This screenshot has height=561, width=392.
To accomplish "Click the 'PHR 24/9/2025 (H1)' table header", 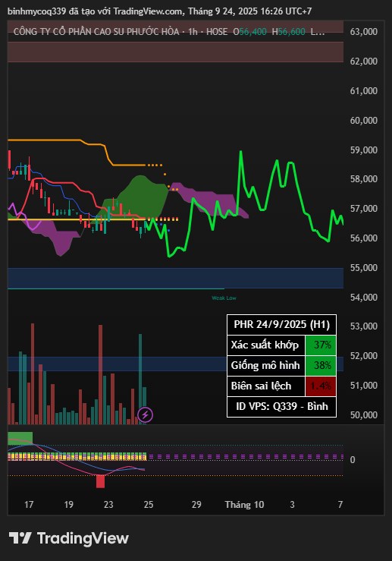I will 281,324.
